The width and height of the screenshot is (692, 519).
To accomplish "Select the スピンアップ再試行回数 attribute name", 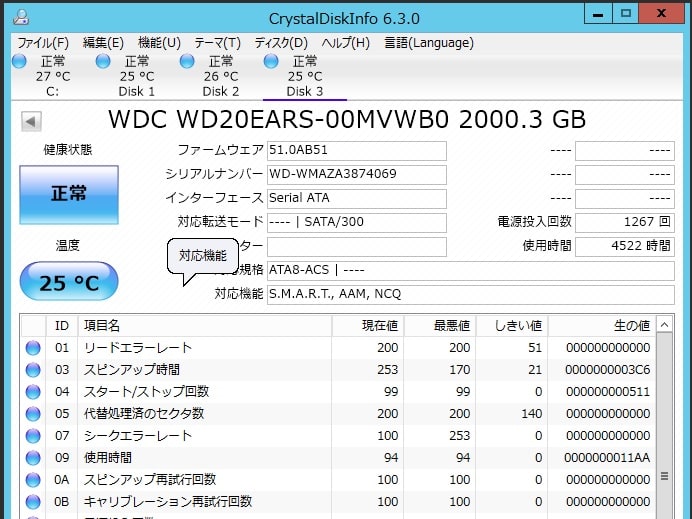I will click(x=150, y=480).
